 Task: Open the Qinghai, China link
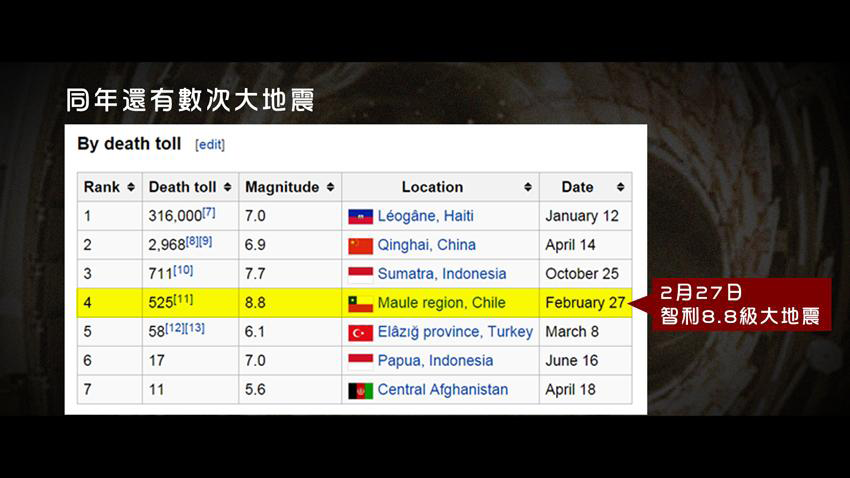coord(427,245)
